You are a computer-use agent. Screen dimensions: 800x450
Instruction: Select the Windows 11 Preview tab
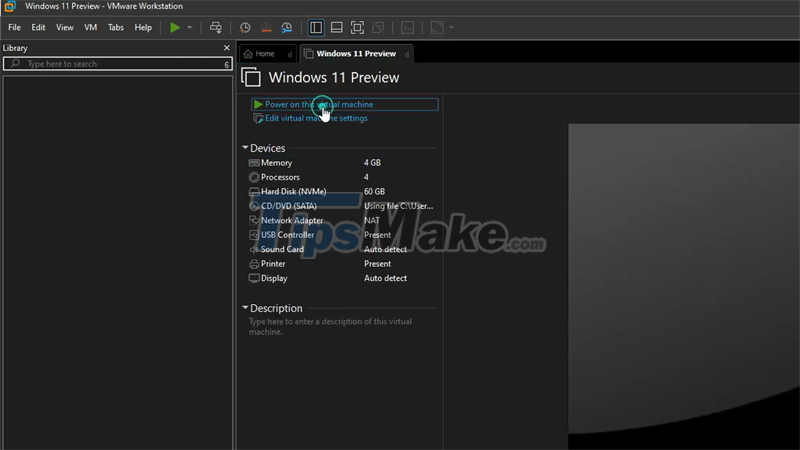click(x=356, y=54)
